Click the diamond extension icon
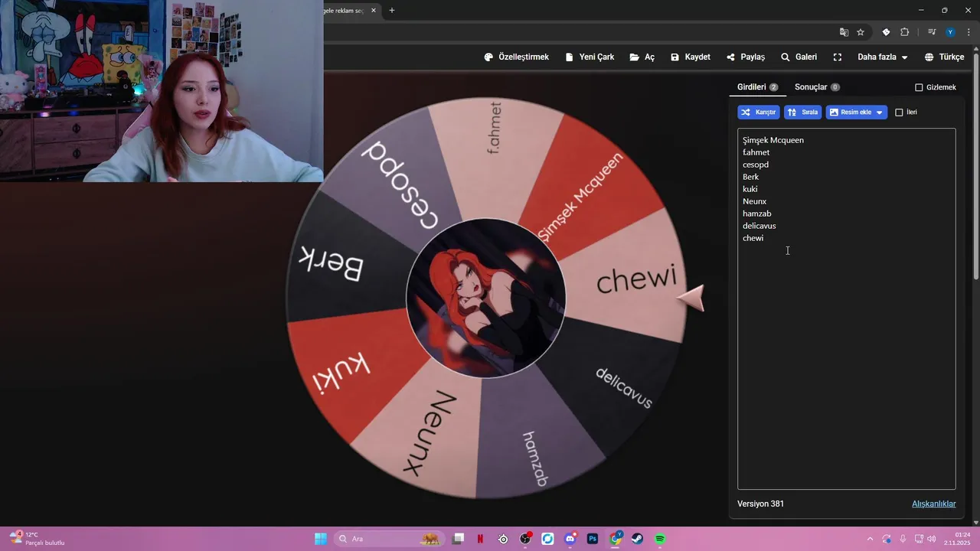Screen dimensions: 980x551 (x=886, y=32)
